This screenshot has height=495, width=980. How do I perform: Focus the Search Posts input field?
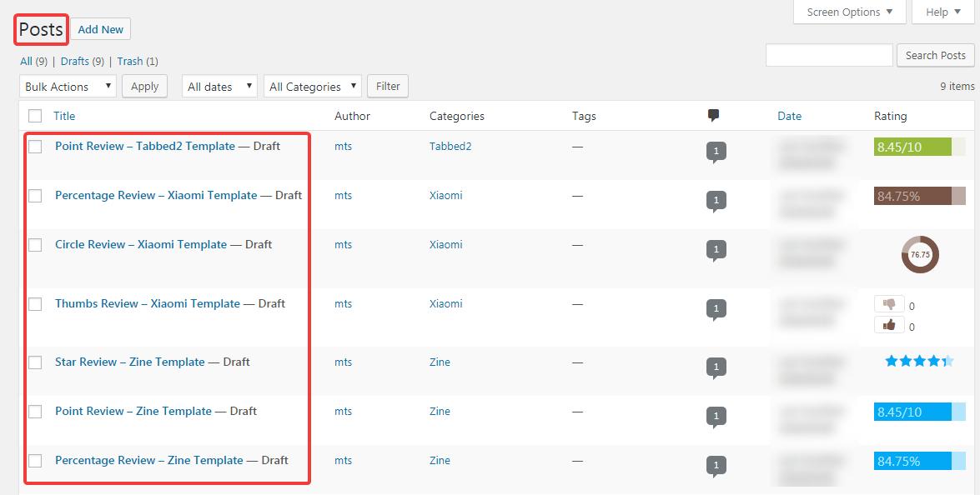829,55
